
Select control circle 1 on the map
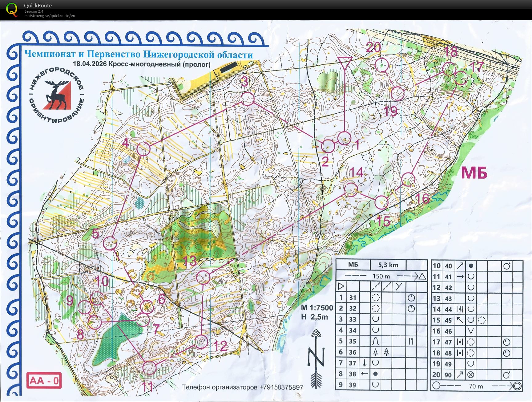click(x=344, y=138)
